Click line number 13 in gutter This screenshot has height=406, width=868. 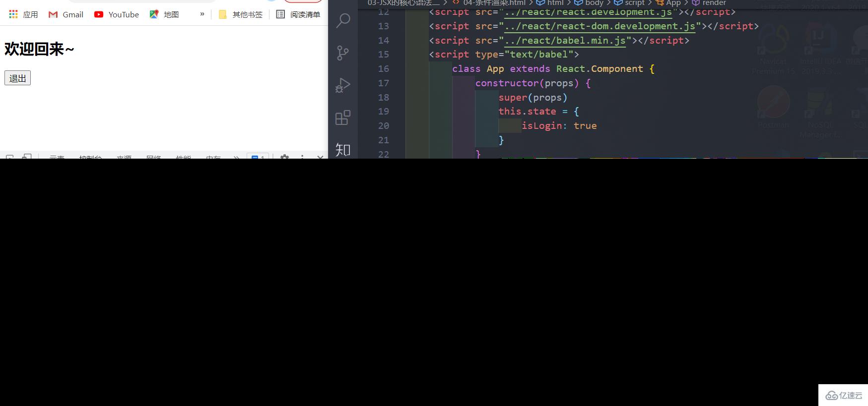[x=384, y=26]
